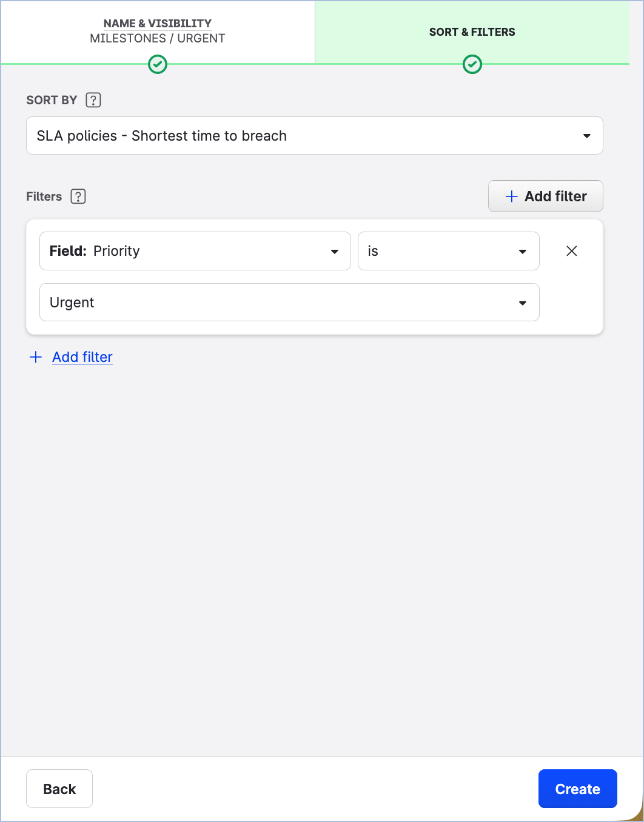Click the dropdown arrow on the Sort By field
Screen dimensions: 644x822
pyautogui.click(x=586, y=136)
